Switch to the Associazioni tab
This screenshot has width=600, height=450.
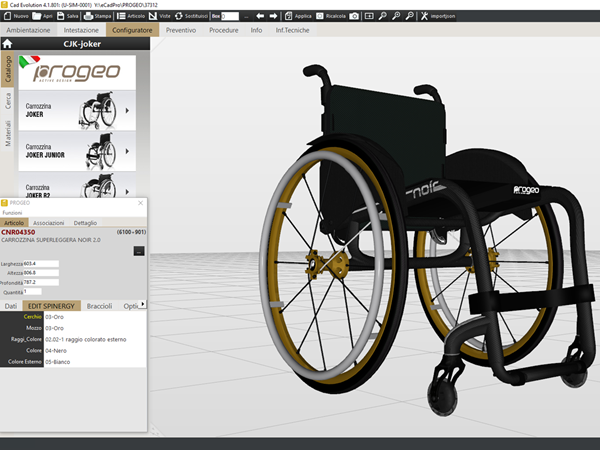[x=49, y=223]
